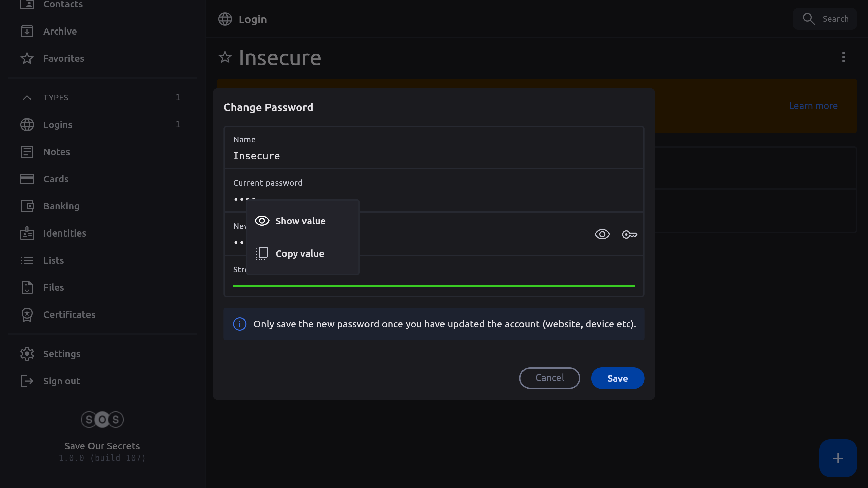This screenshot has height=488, width=868.
Task: Go to Favorites star in sidebar
Action: click(27, 58)
